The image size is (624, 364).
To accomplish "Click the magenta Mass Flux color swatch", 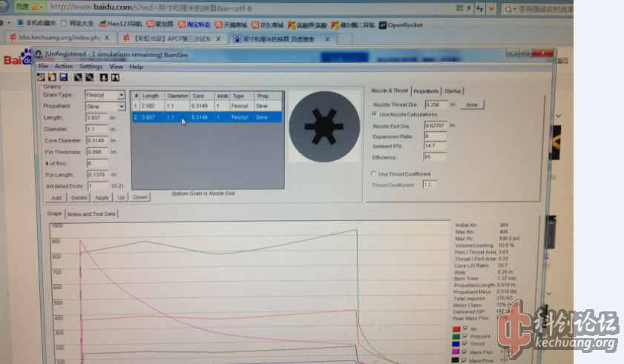I will pyautogui.click(x=456, y=352).
